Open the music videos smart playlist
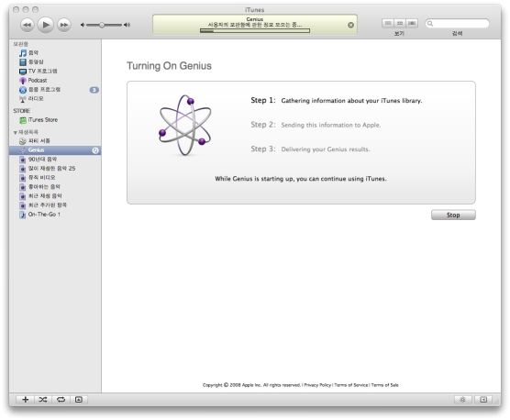The height and width of the screenshot is (420, 510). 55,178
